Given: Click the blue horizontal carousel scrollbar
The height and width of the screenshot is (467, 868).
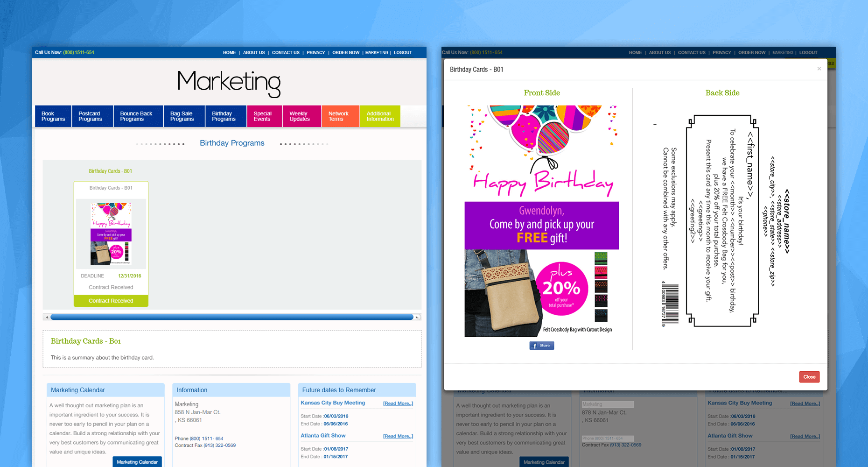Looking at the screenshot, I should 232,317.
